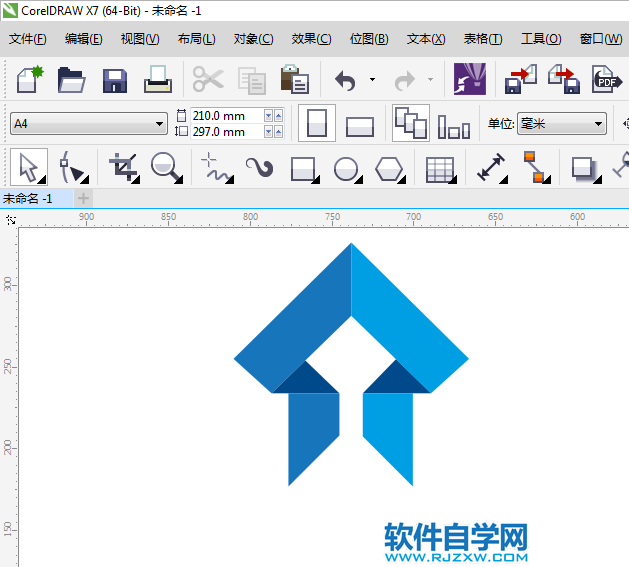This screenshot has width=629, height=567.
Task: Set page orientation to landscape
Action: [360, 127]
